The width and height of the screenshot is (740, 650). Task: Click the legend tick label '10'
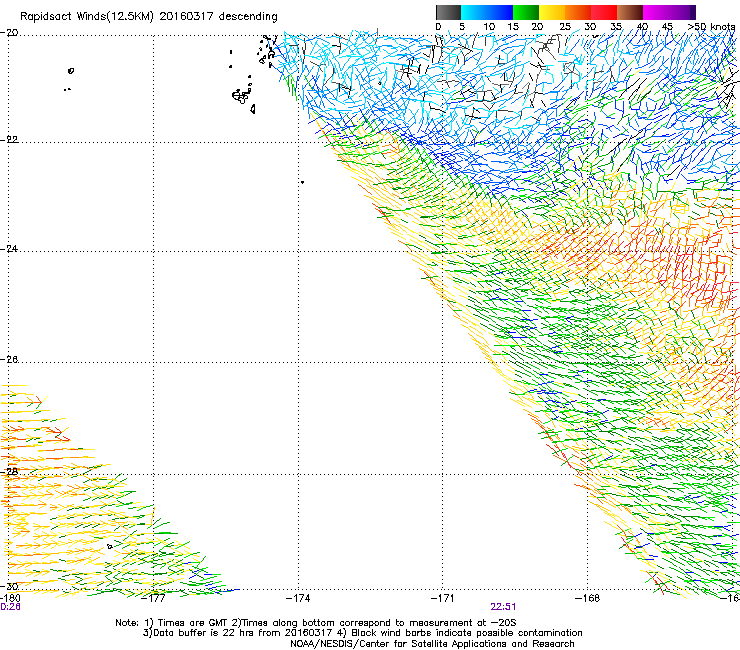(489, 27)
